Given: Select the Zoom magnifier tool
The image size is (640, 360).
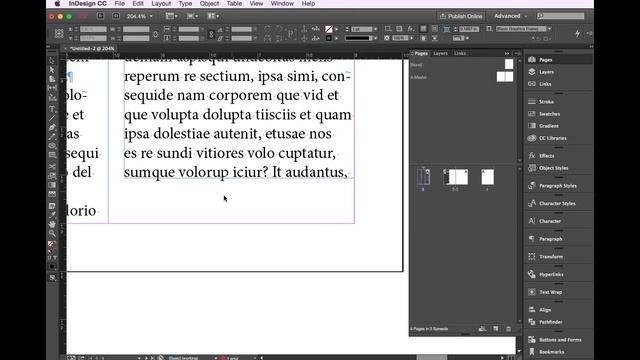Looking at the screenshot, I should [x=52, y=233].
